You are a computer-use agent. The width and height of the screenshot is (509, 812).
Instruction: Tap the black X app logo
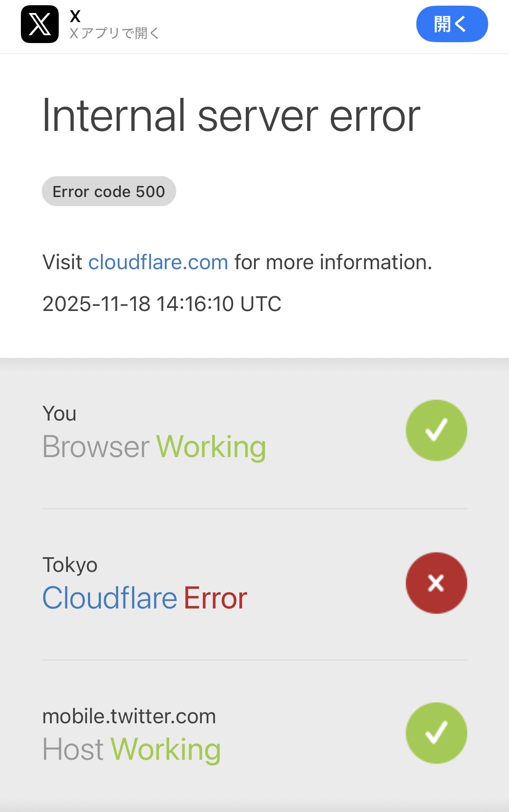[x=40, y=24]
